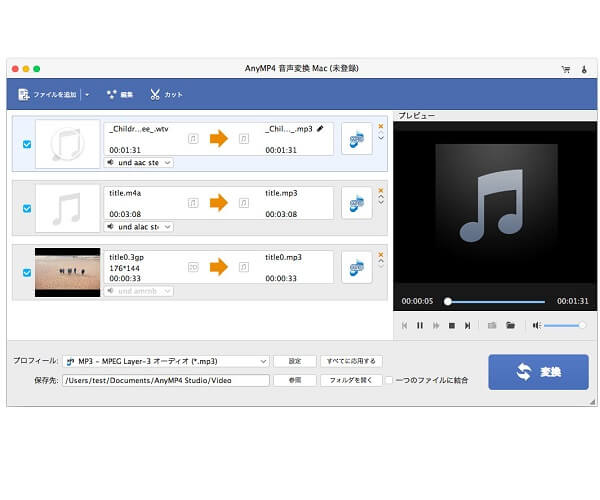Image resolution: width=600 pixels, height=500 pixels.
Task: Click the Add File (ファイルを追加) toolbar button
Action: 47,94
